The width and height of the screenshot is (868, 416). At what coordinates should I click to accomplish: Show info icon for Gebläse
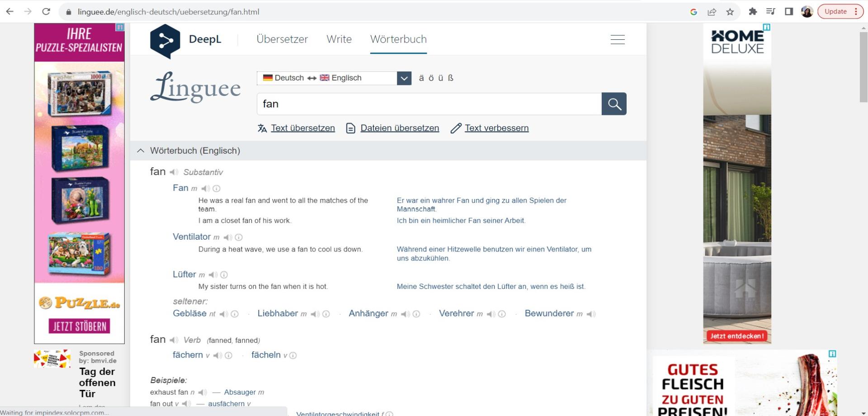pyautogui.click(x=235, y=314)
